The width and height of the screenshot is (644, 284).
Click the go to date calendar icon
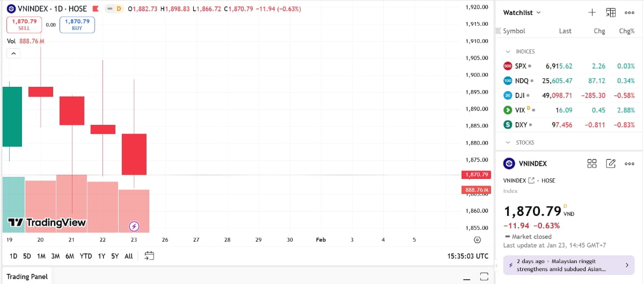coord(149,256)
